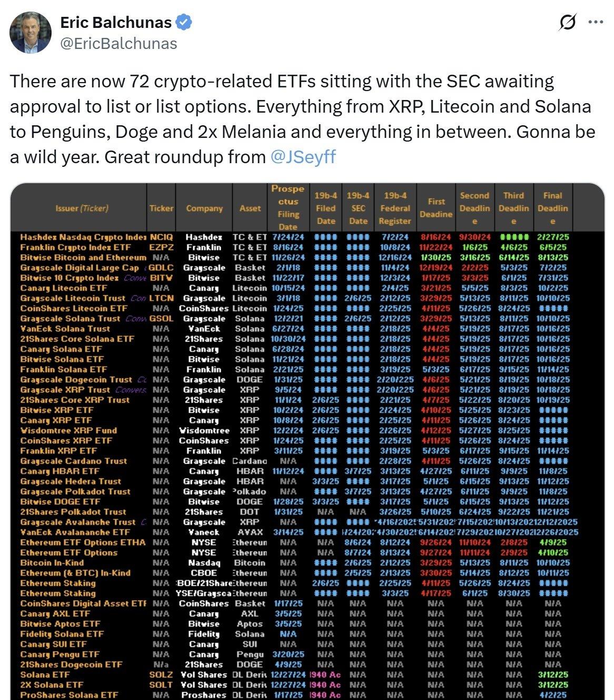Click the "19b-4 Federal Register" column header
Image resolution: width=614 pixels, height=700 pixels.
click(x=395, y=208)
